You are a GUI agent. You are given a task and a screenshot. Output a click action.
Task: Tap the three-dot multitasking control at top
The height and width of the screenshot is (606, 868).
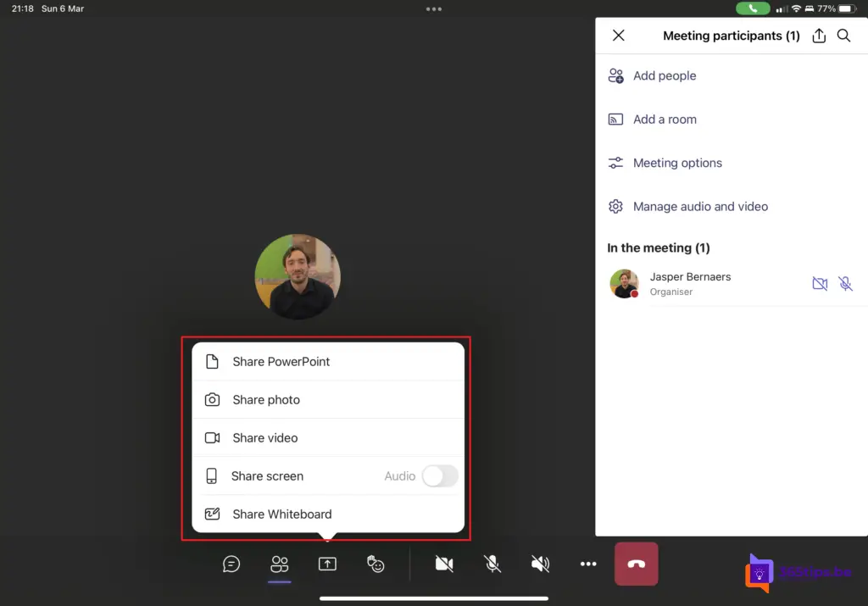tap(434, 8)
